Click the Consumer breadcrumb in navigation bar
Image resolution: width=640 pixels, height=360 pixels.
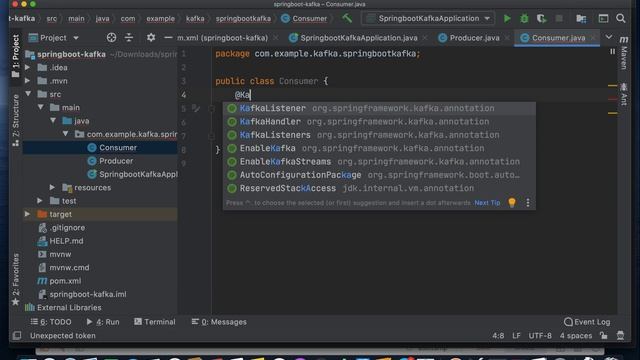click(x=304, y=18)
